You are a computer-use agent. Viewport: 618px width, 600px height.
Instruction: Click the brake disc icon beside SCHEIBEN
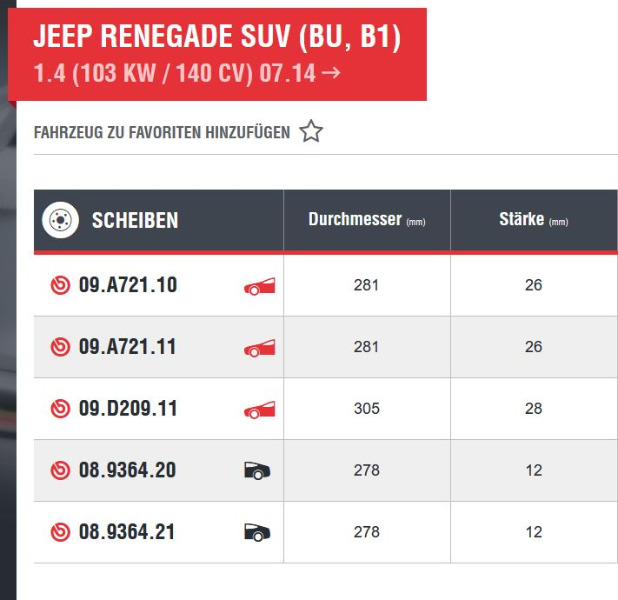tap(60, 220)
